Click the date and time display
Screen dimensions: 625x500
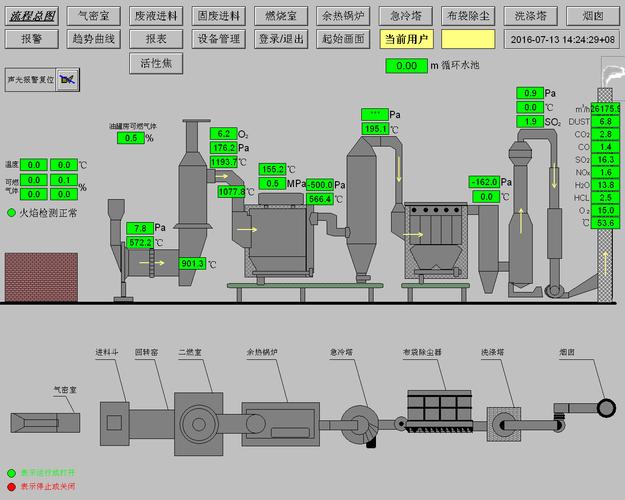point(562,39)
